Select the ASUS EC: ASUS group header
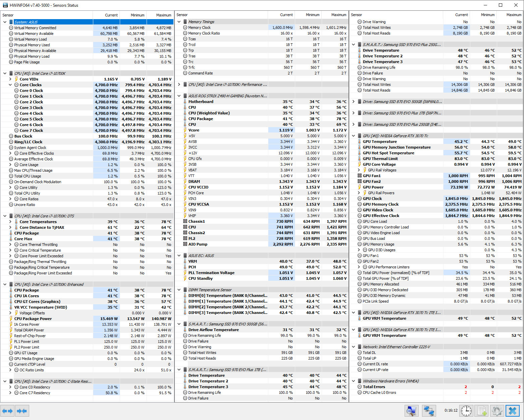Screen dimensions: 524x420 [262, 256]
